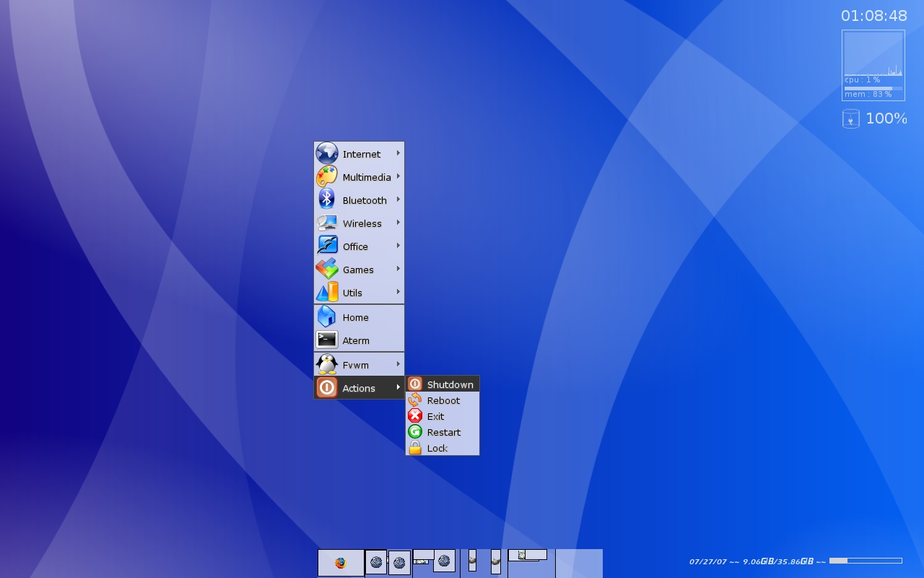Click the 100% battery percentage text
This screenshot has height=578, width=924.
pos(886,118)
